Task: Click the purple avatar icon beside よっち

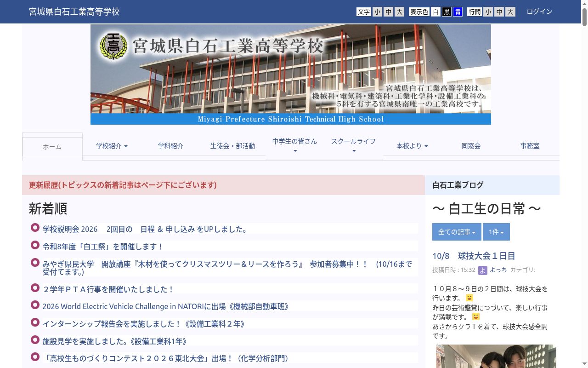Action: (x=482, y=270)
